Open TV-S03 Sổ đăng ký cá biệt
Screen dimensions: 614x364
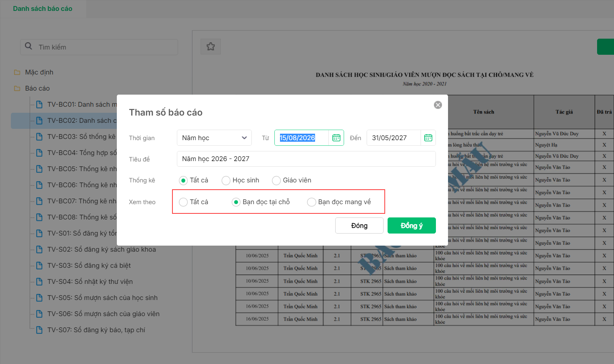point(89,265)
